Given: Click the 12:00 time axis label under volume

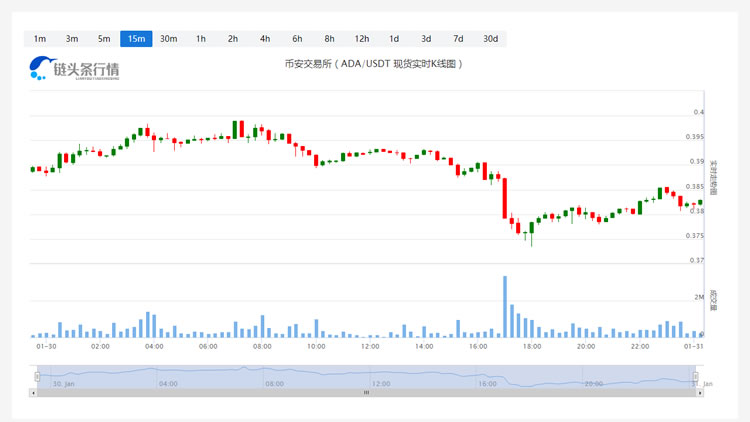Looking at the screenshot, I should (370, 346).
